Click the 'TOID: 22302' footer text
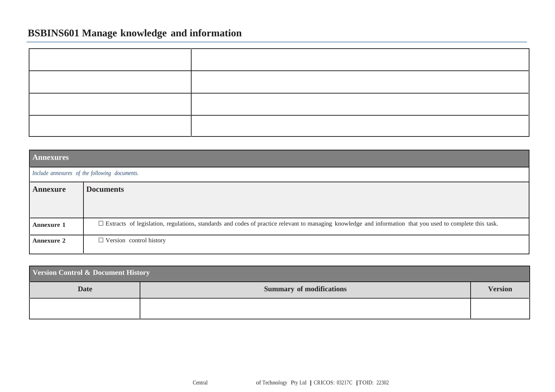 point(374,383)
